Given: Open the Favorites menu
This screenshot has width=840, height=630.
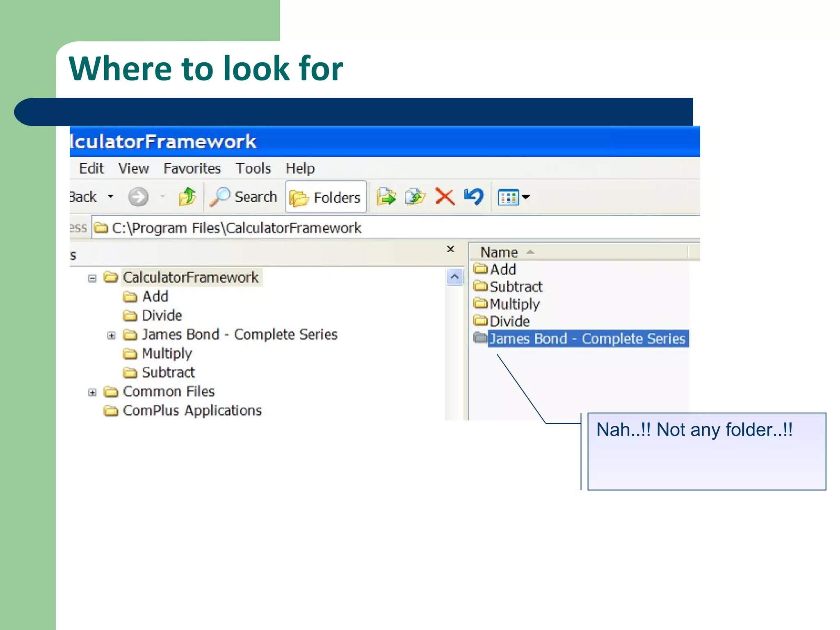Looking at the screenshot, I should pyautogui.click(x=192, y=169).
